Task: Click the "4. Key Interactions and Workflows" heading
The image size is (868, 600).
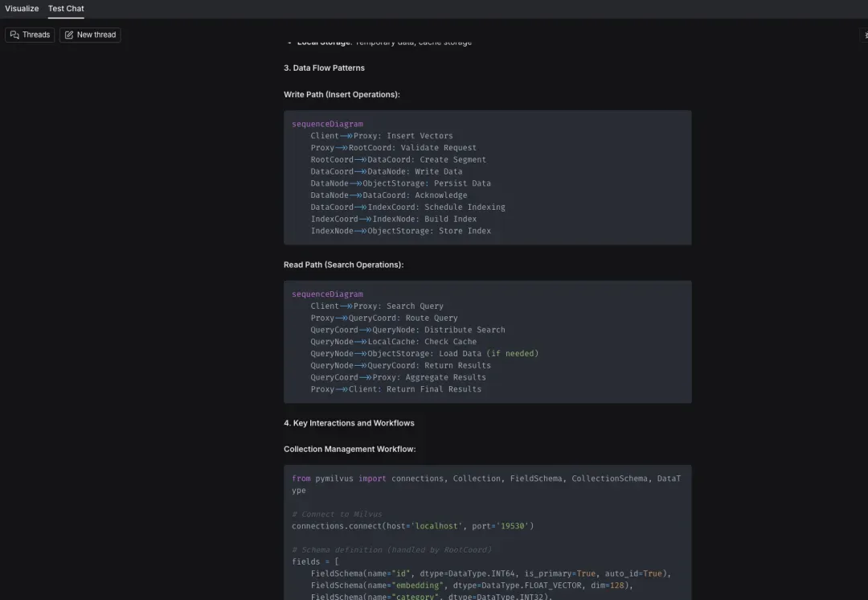Action: 349,423
